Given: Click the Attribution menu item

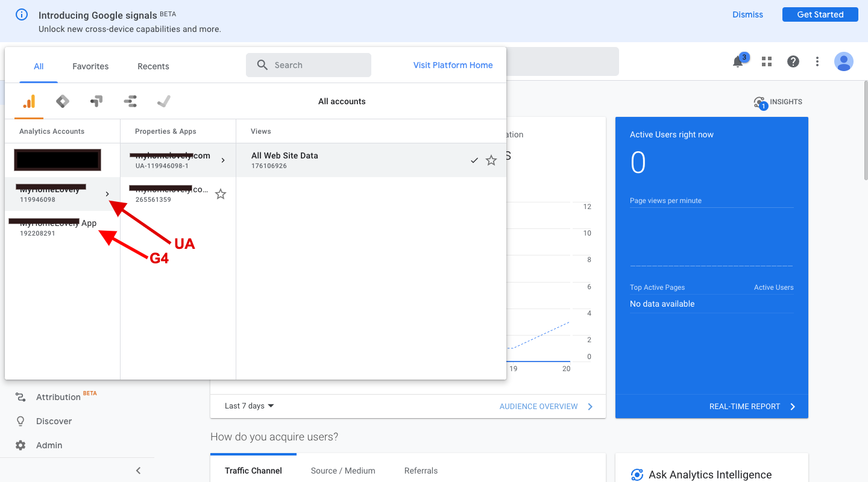Looking at the screenshot, I should [x=58, y=397].
